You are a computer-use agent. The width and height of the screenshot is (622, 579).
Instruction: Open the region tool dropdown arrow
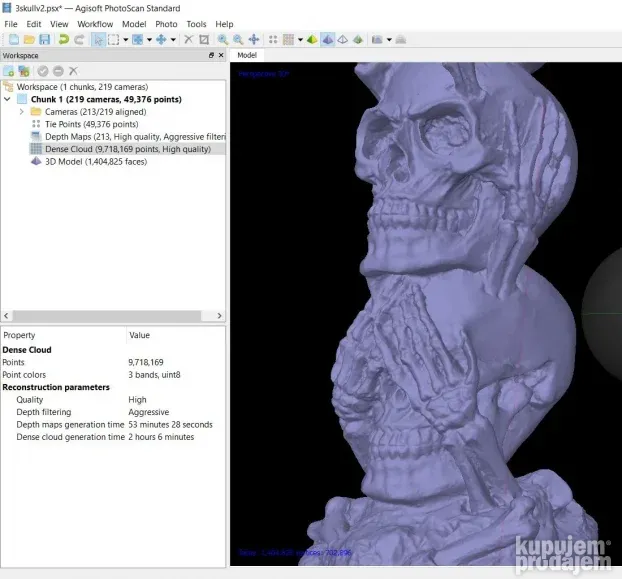click(x=149, y=40)
